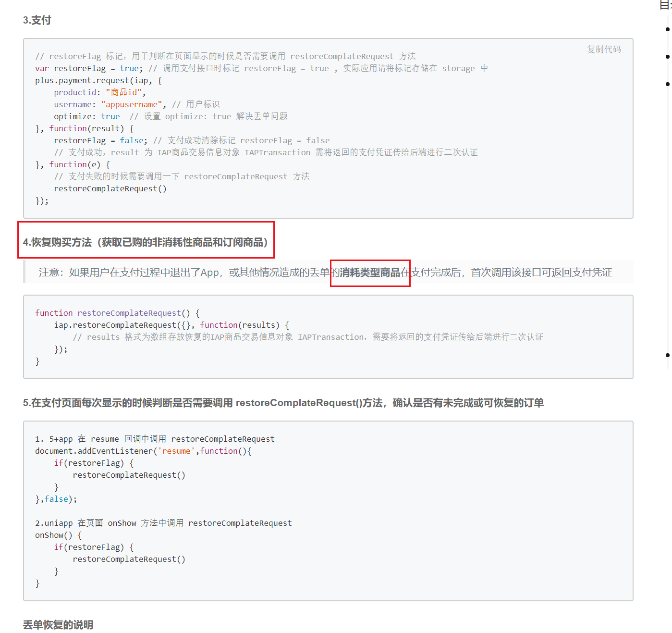
Task: Click the document.addEventListener code line
Action: pos(143,451)
